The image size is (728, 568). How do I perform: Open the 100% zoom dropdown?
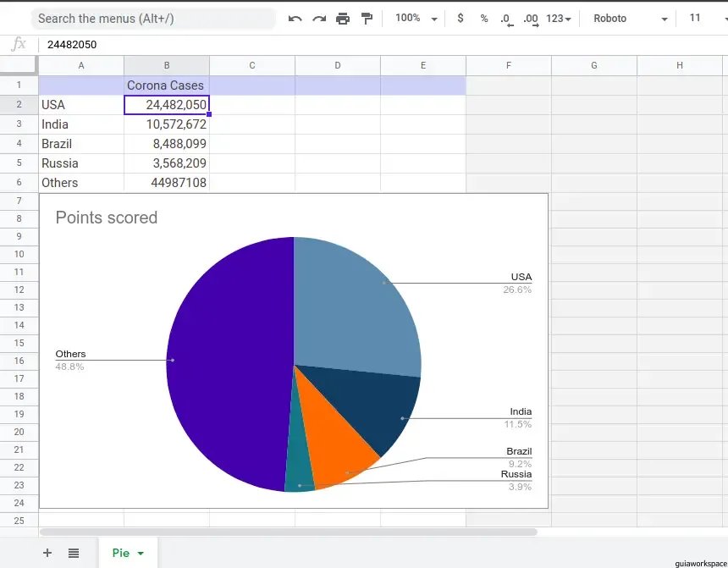(x=416, y=18)
